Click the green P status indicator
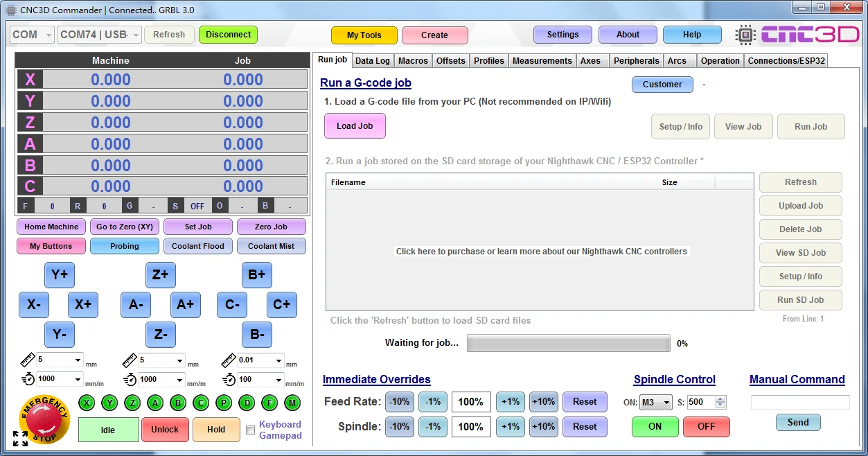 pos(224,403)
